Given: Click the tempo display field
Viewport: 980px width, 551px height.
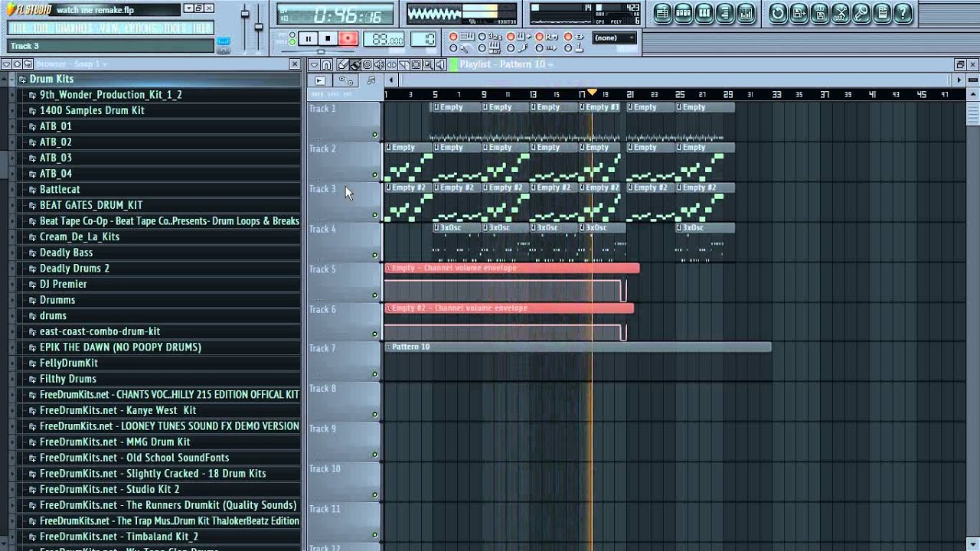Looking at the screenshot, I should coord(384,38).
